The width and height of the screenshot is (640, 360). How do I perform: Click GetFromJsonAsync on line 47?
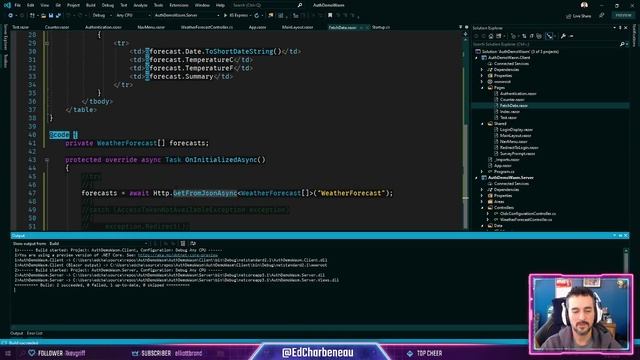coord(205,193)
